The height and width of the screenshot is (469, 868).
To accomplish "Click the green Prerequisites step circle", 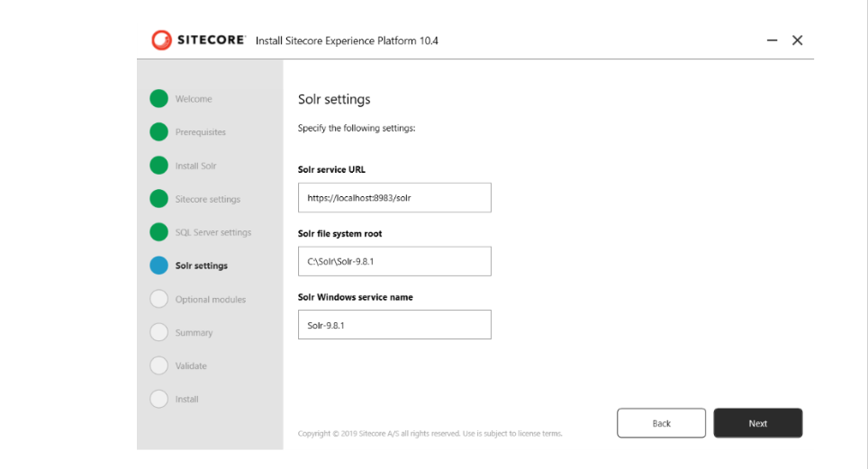I will point(158,131).
